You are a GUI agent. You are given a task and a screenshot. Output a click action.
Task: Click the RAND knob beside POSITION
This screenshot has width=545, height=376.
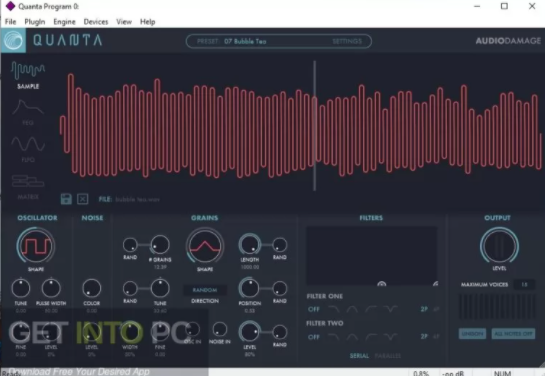279,288
